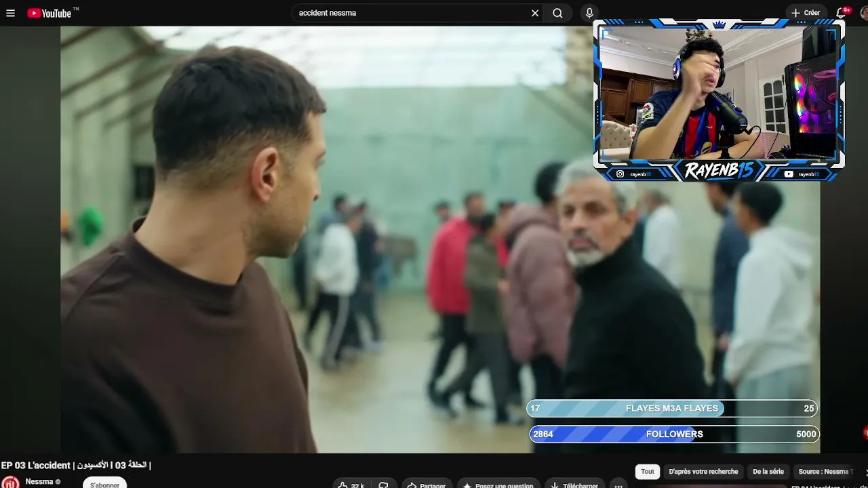
Task: Click the magnifying glass search button
Action: pos(557,13)
